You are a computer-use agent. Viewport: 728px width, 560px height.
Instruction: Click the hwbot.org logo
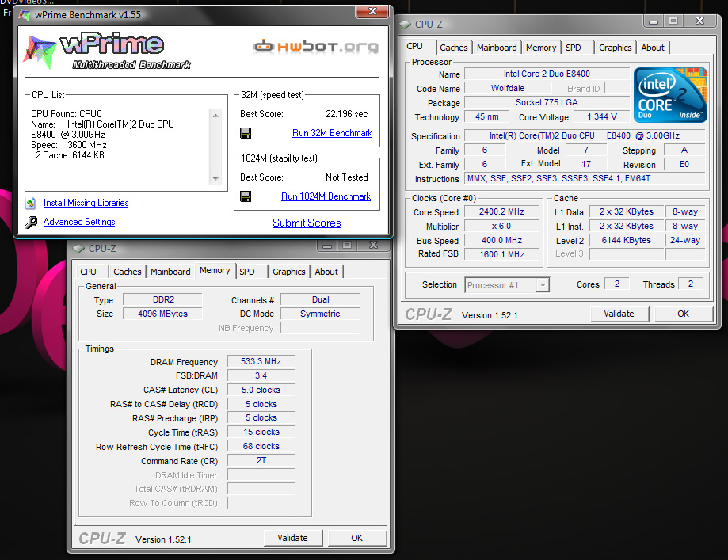tap(316, 47)
